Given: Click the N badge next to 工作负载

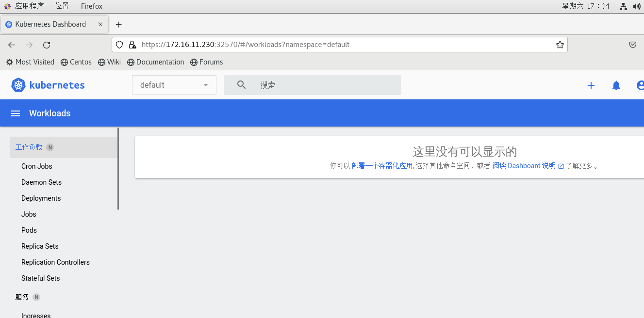Looking at the screenshot, I should [x=50, y=147].
